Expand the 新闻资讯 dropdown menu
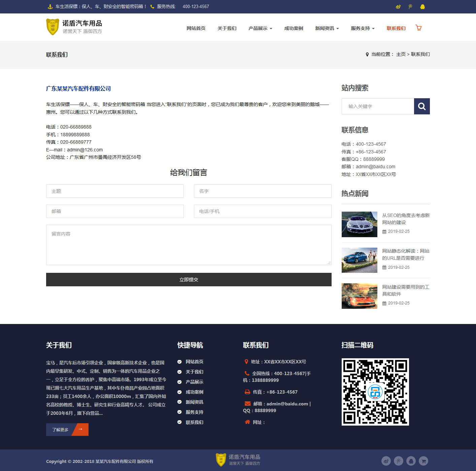The height and width of the screenshot is (471, 476). coord(327,28)
